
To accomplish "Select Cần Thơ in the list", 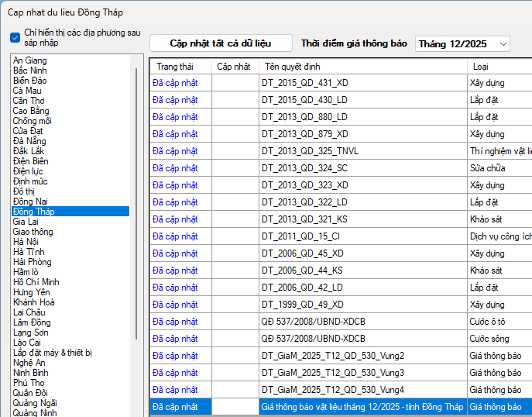I will pyautogui.click(x=29, y=101).
